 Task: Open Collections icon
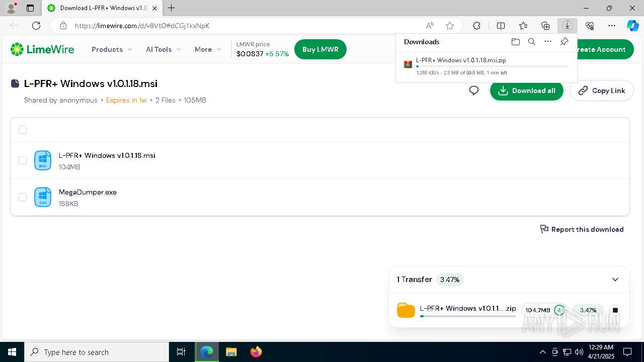click(545, 26)
